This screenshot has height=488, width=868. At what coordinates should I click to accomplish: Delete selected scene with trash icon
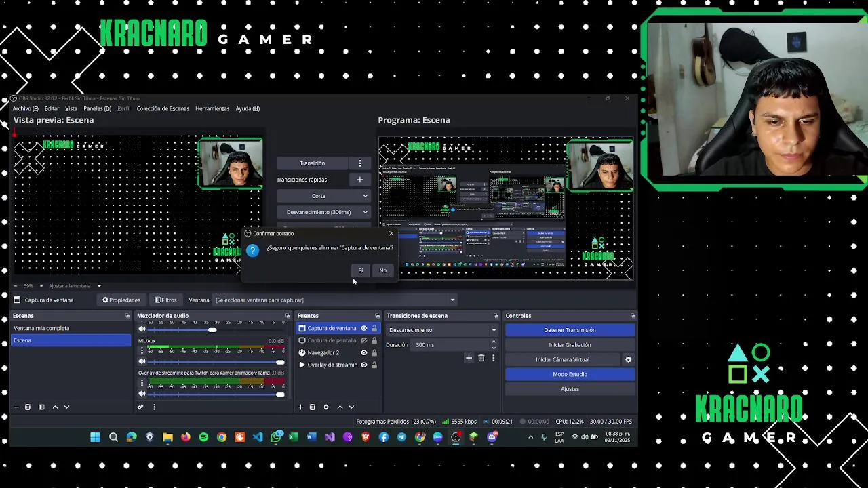pos(28,407)
